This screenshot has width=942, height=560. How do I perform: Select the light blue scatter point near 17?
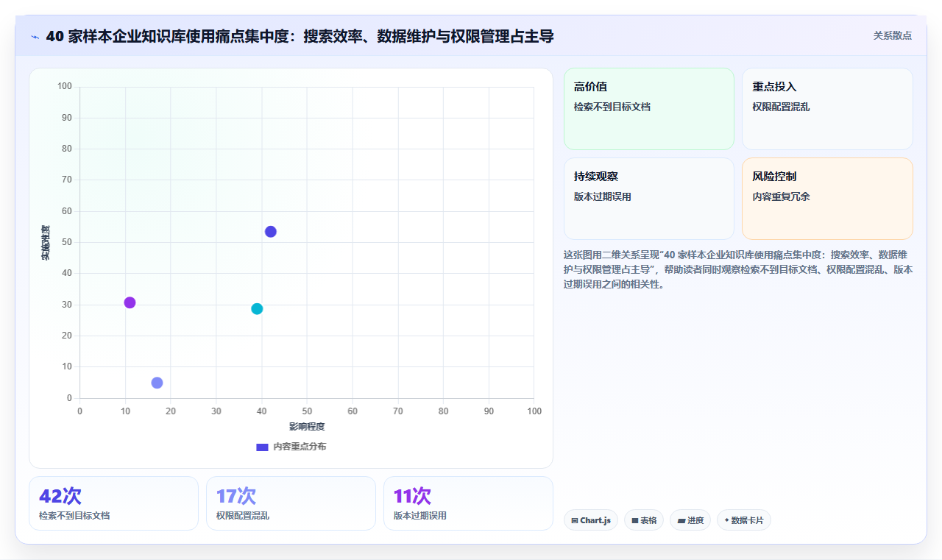pos(157,383)
